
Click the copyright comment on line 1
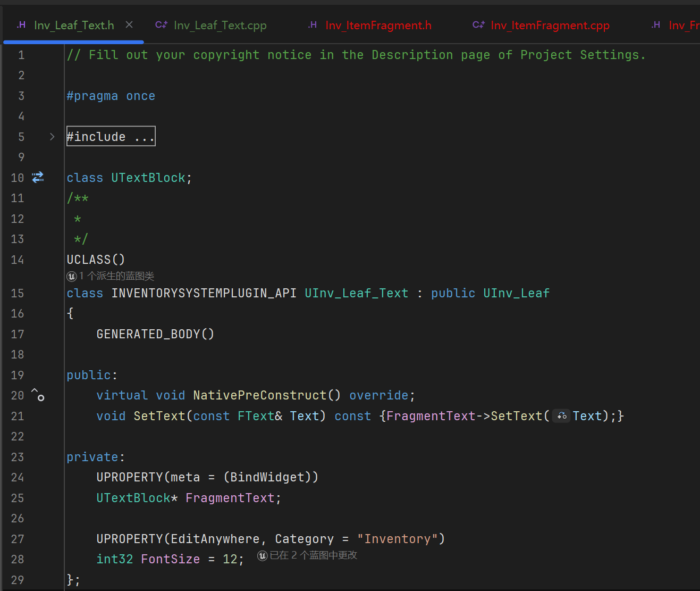356,55
